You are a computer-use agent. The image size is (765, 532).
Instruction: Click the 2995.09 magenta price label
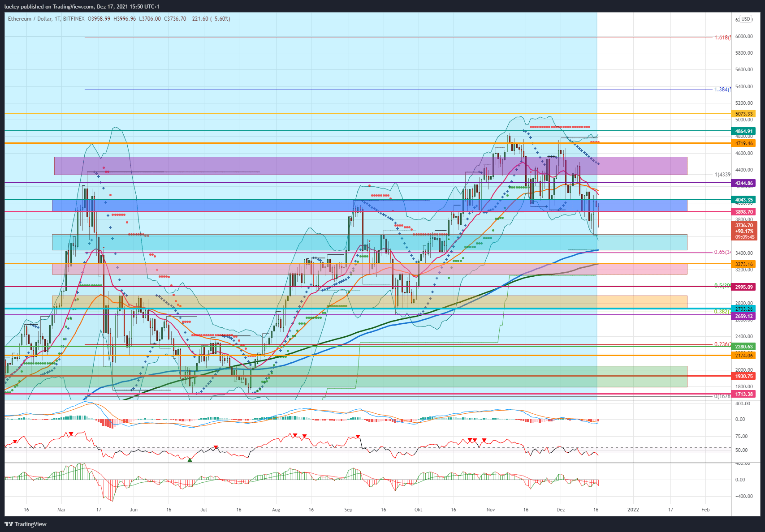744,287
